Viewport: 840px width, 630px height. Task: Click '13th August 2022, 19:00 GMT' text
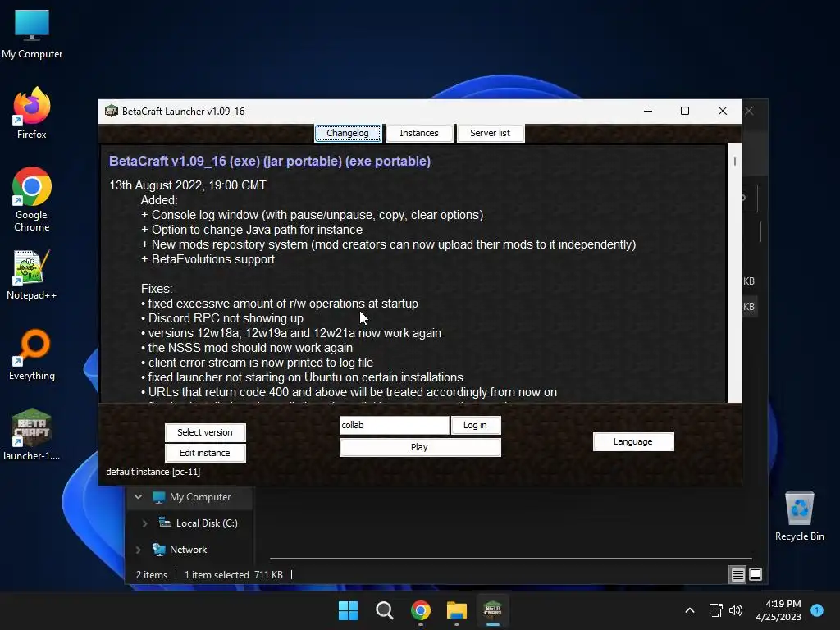[188, 185]
